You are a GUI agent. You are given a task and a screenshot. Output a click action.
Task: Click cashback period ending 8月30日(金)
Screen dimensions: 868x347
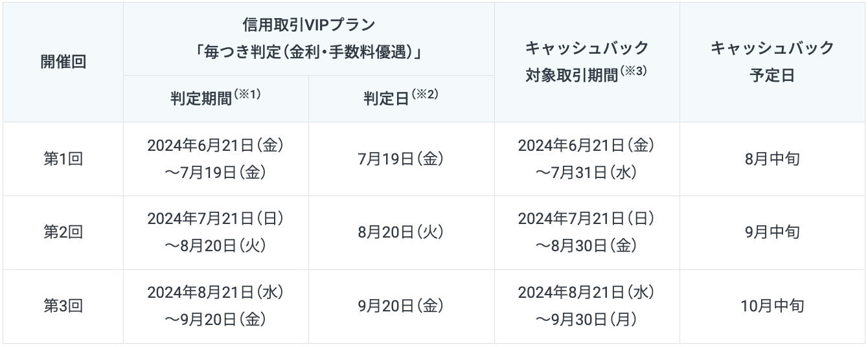coord(587,232)
